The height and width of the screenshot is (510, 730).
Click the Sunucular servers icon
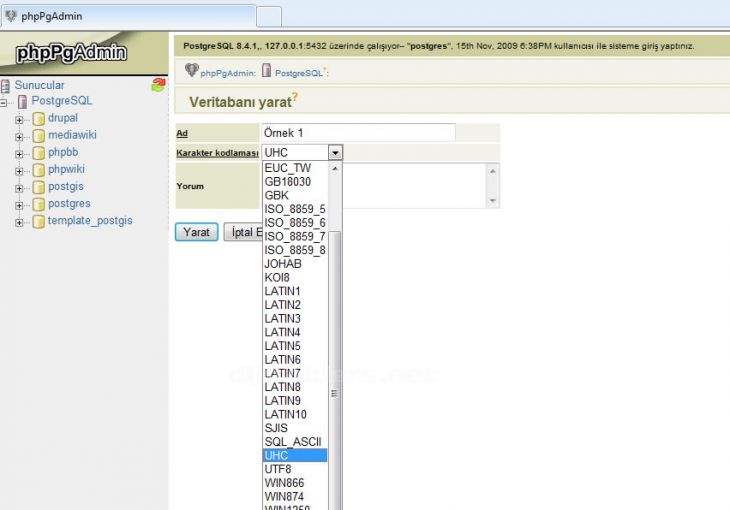coord(5,86)
